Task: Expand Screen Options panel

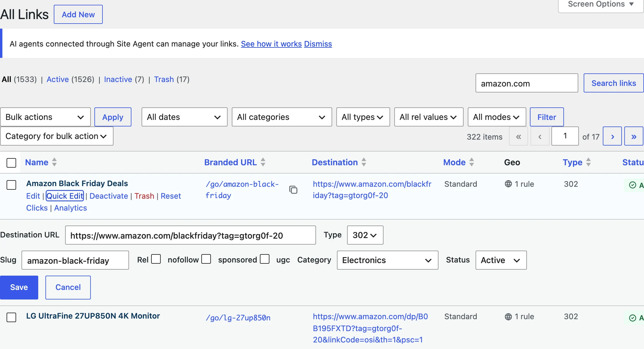Action: (601, 5)
